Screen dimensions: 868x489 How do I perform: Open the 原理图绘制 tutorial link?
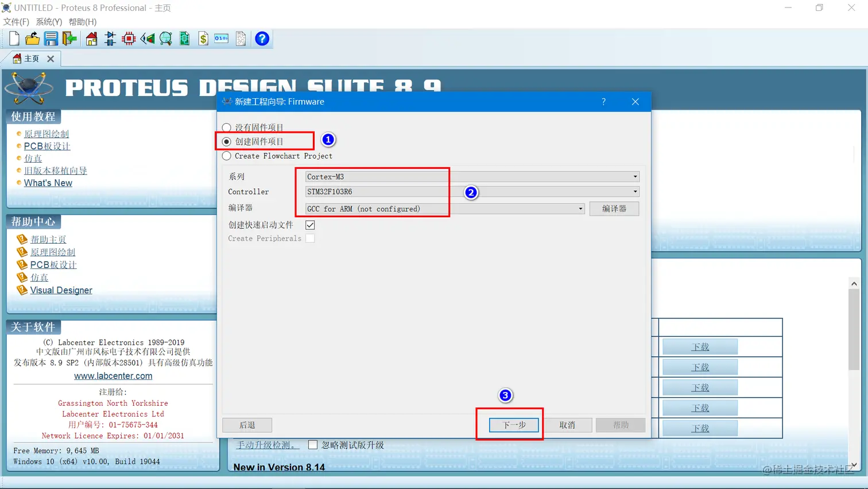pos(46,134)
